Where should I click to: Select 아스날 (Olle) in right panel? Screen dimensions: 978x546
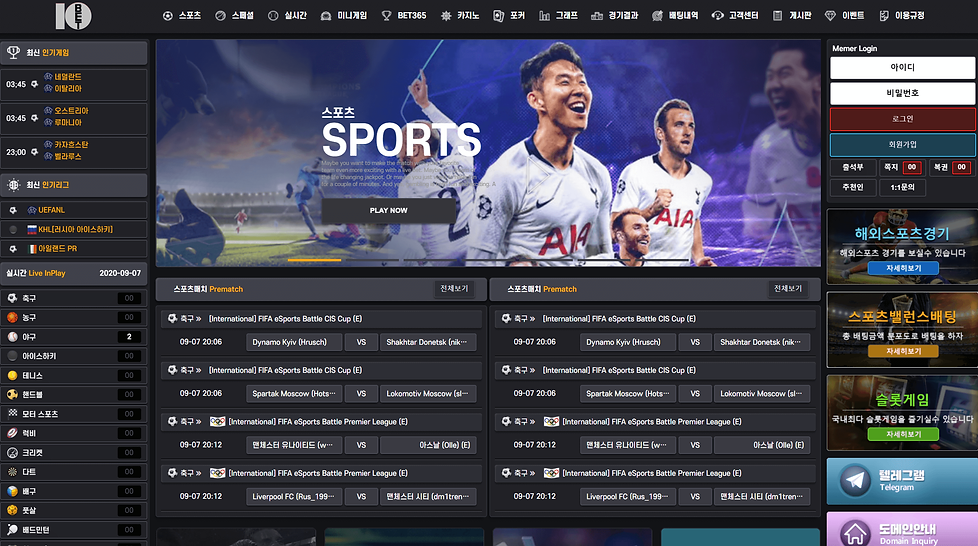[x=762, y=446]
